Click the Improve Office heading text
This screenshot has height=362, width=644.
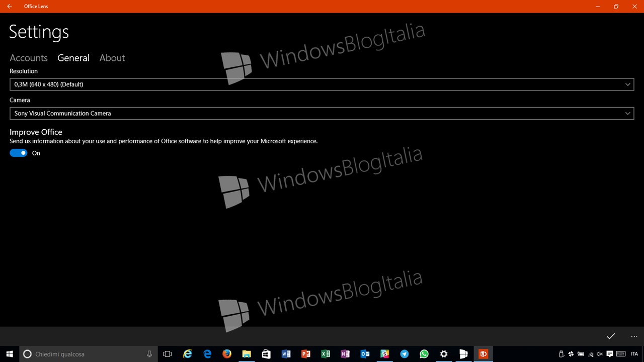click(36, 132)
